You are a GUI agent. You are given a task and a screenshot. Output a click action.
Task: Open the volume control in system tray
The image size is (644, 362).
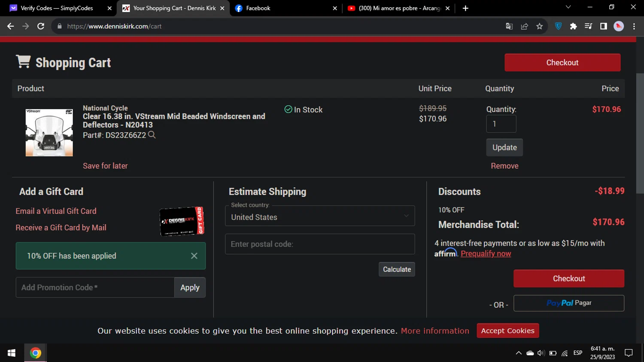541,353
